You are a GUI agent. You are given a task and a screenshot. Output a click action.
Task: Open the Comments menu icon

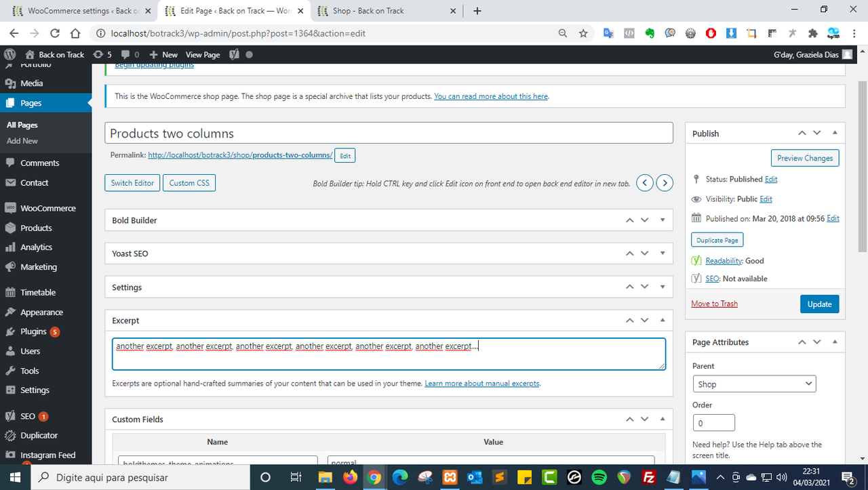tap(10, 163)
